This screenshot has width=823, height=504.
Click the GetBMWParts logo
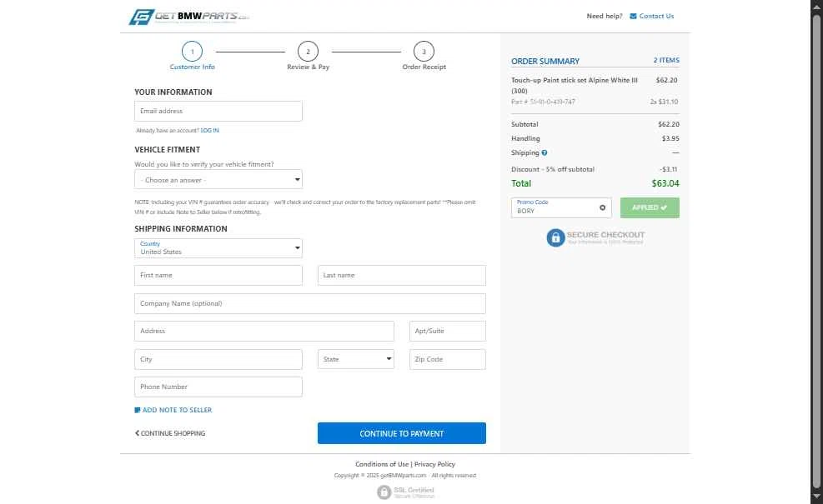click(x=189, y=17)
